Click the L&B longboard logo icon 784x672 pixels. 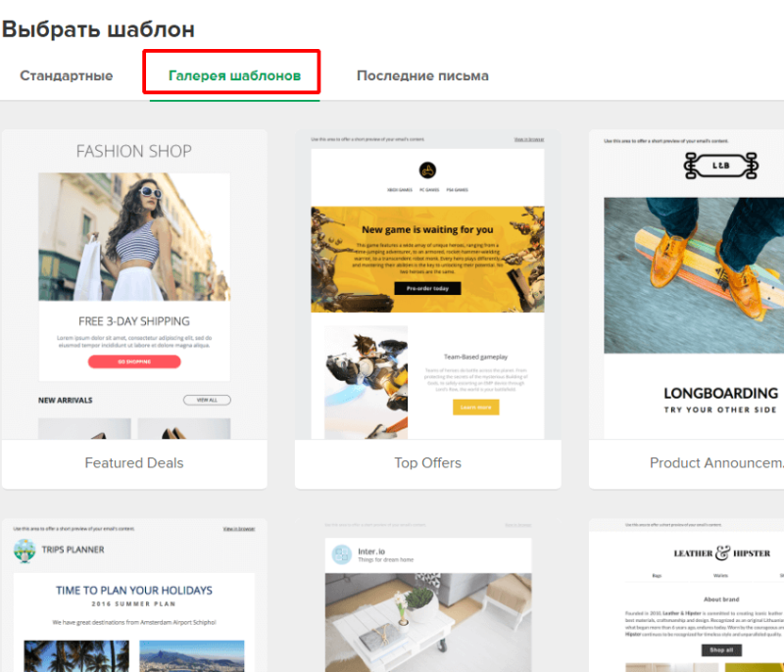pyautogui.click(x=721, y=166)
